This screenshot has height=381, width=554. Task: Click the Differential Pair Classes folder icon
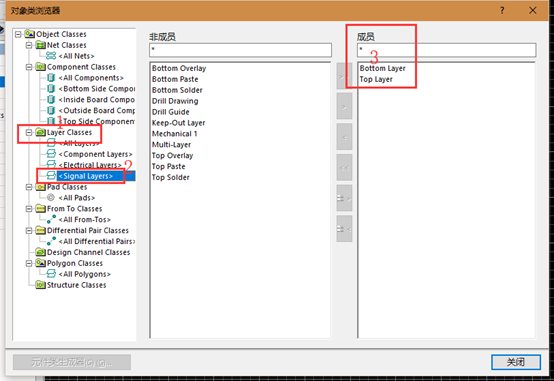[x=41, y=230]
